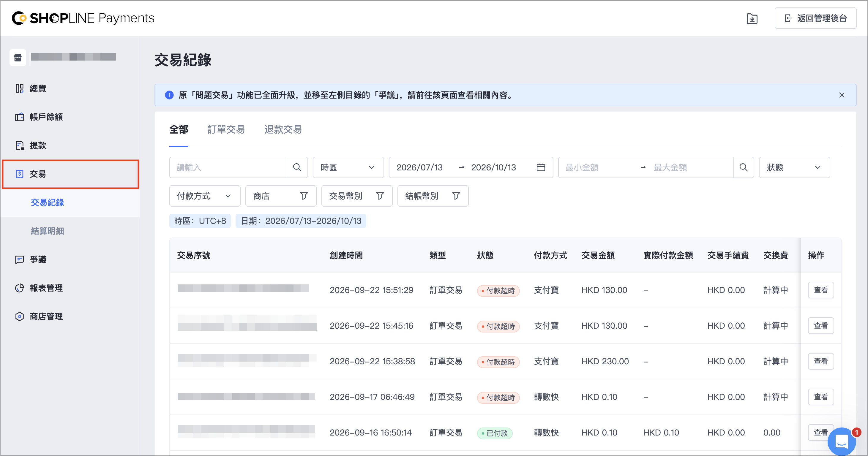
Task: Click 查看 for transaction at 06:46:49
Action: pyautogui.click(x=821, y=397)
